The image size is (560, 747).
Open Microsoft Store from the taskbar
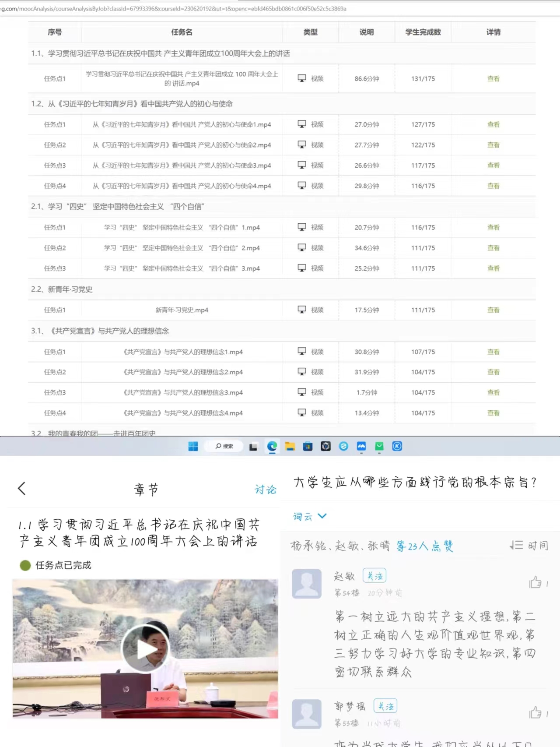pos(308,446)
